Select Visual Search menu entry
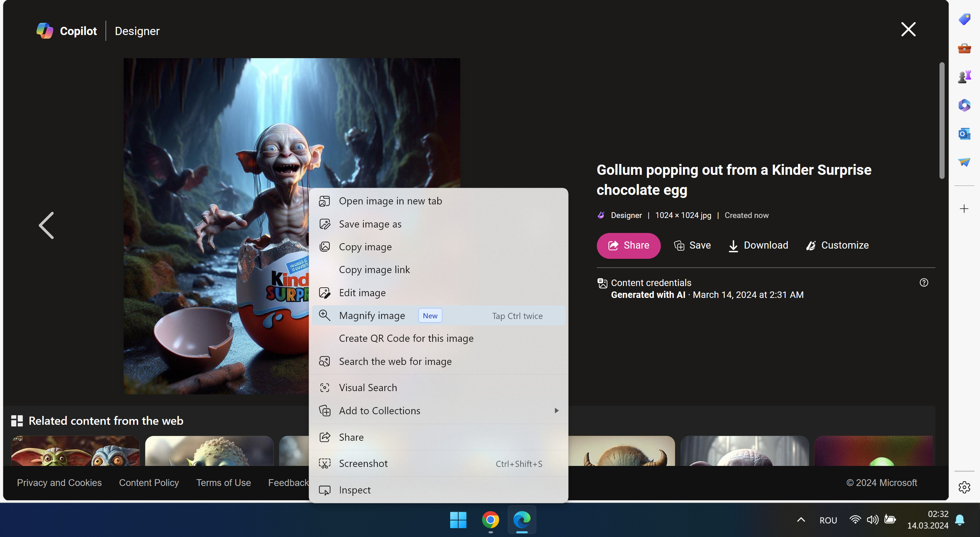Screen dimensions: 980x537 [x=438, y=388]
